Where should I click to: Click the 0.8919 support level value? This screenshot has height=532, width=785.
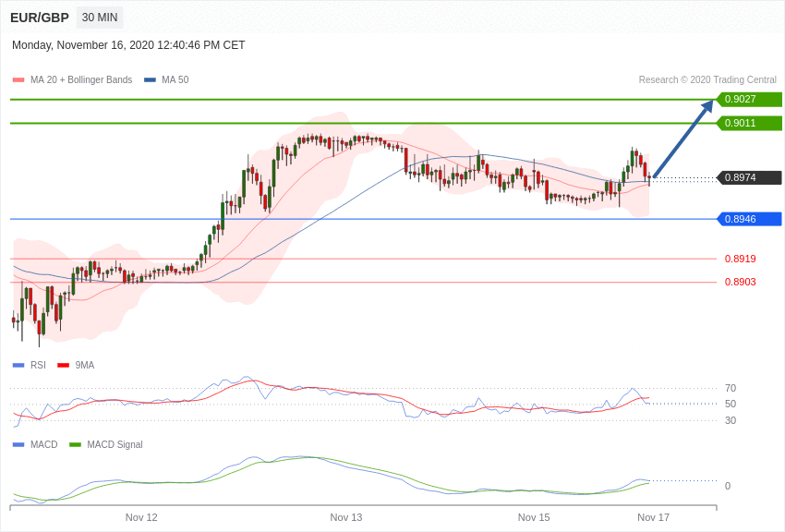pyautogui.click(x=741, y=259)
